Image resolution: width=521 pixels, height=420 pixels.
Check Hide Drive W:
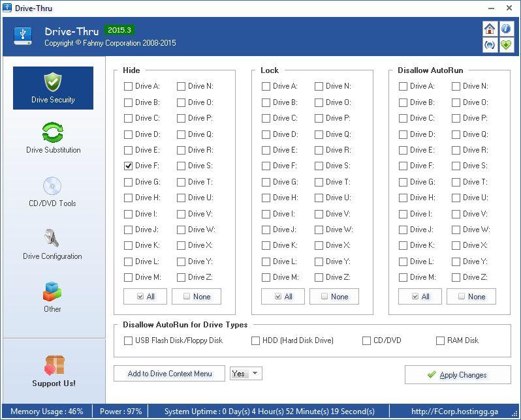[181, 230]
